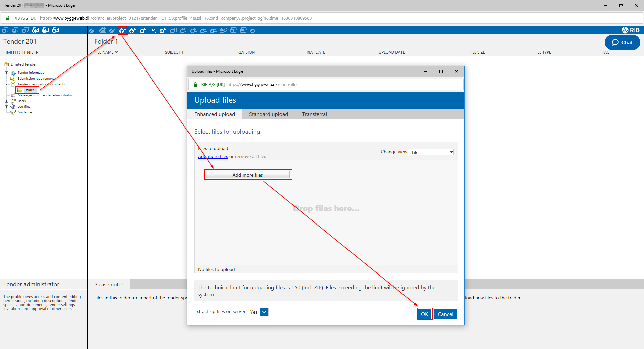The height and width of the screenshot is (349, 644).
Task: Click the download files toolbar icon
Action: pos(133,31)
